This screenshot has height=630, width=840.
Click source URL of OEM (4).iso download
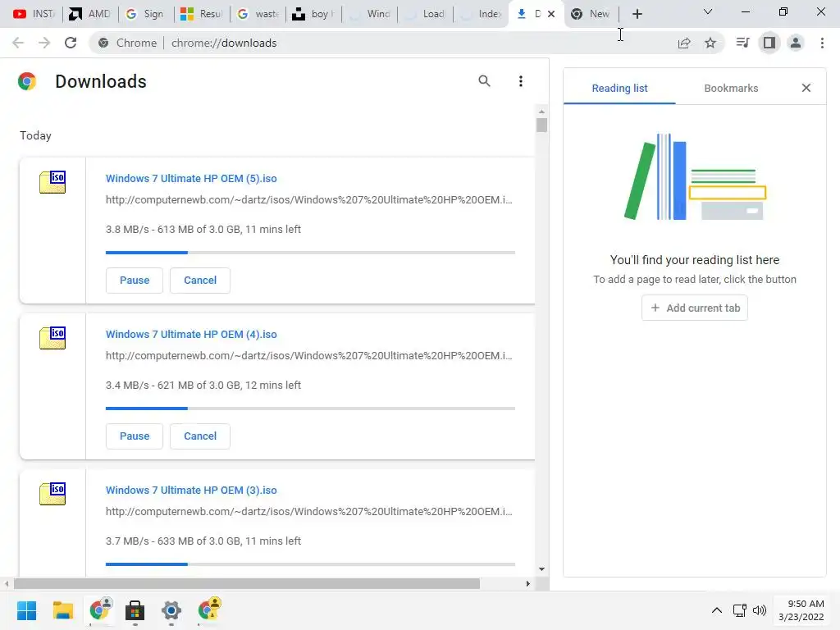point(308,356)
